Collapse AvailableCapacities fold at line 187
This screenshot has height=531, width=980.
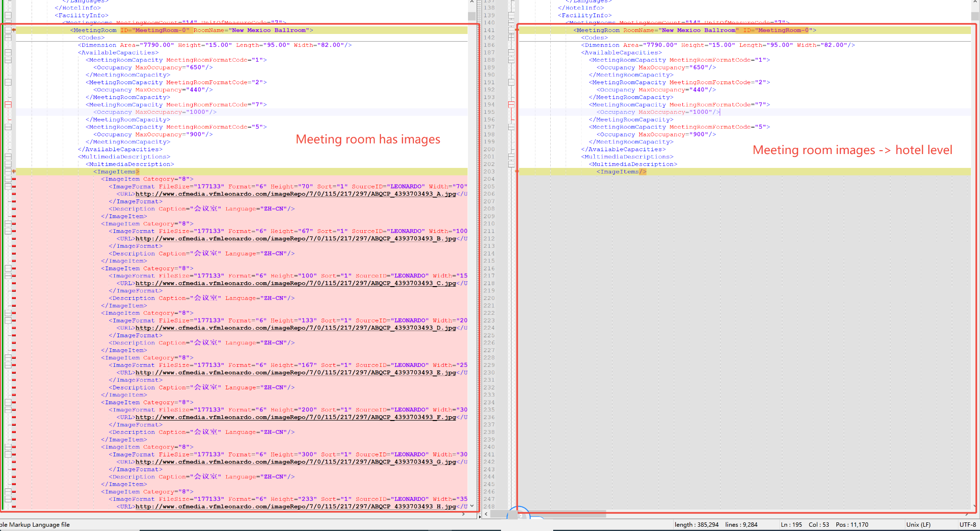(511, 53)
